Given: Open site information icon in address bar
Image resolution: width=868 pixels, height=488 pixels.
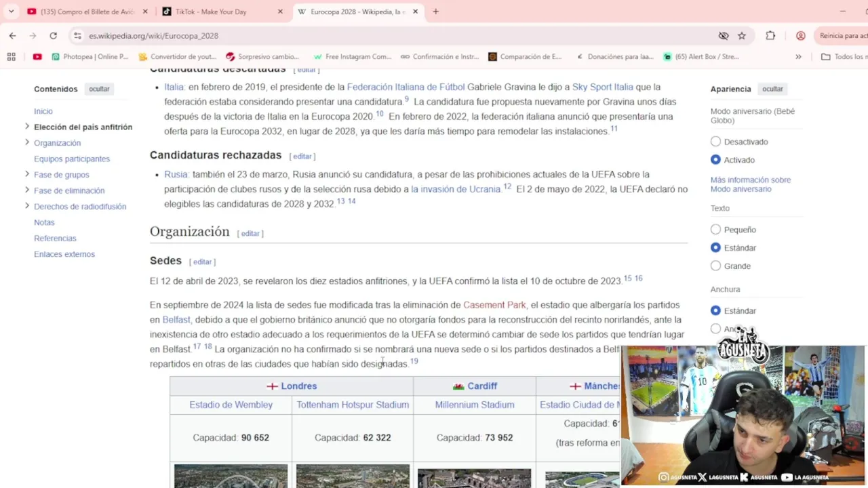Looking at the screenshot, I should tap(77, 36).
